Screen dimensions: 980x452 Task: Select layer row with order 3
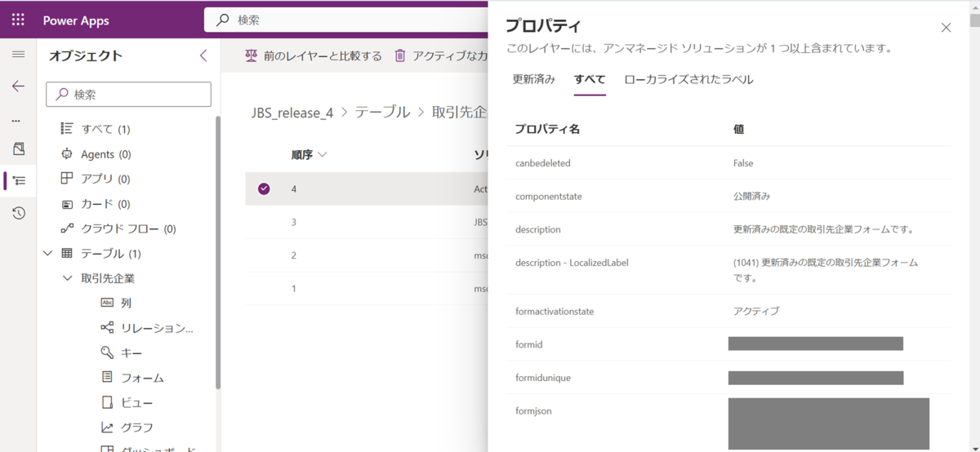367,222
